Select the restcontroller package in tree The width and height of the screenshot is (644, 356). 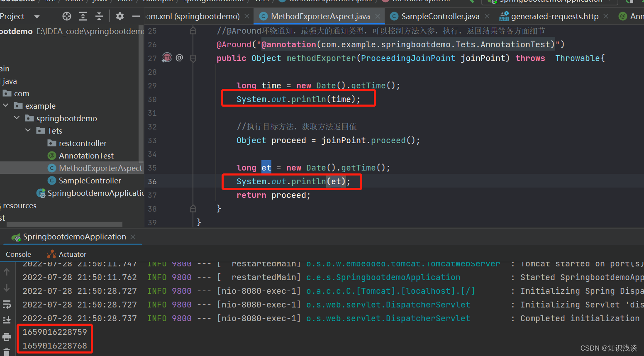tap(83, 143)
